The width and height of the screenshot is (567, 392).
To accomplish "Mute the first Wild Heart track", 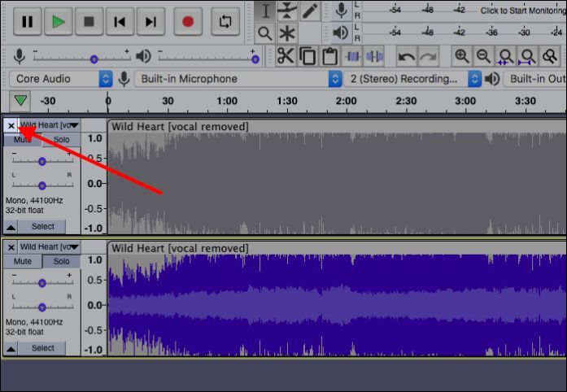I will (x=23, y=140).
